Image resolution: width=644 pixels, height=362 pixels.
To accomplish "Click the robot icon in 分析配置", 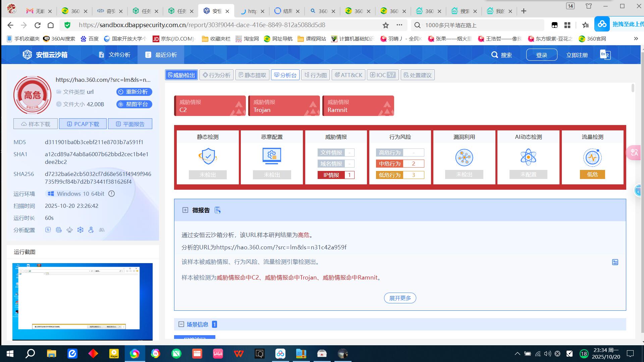I will coord(69,230).
